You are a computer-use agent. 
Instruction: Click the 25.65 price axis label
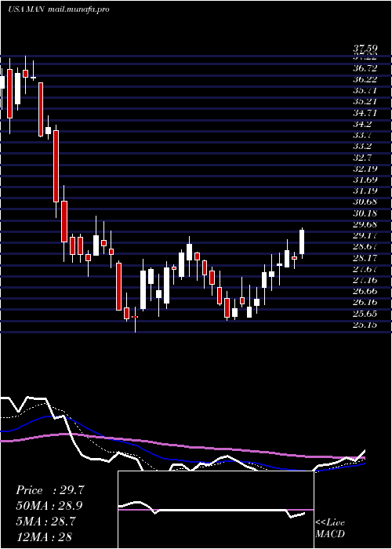click(x=365, y=314)
